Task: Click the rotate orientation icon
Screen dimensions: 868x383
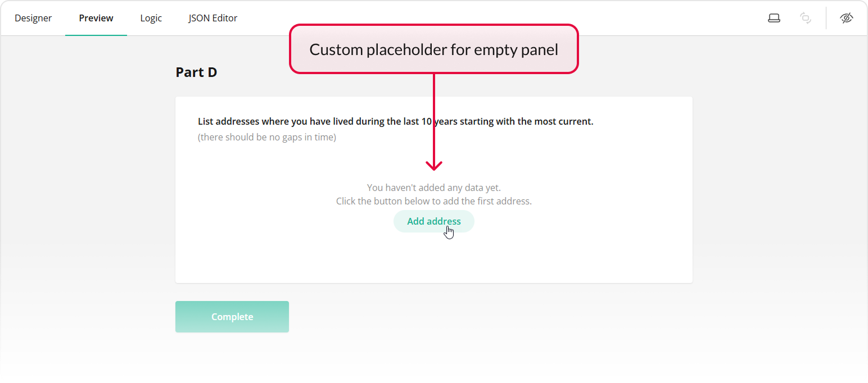Action: click(x=805, y=17)
